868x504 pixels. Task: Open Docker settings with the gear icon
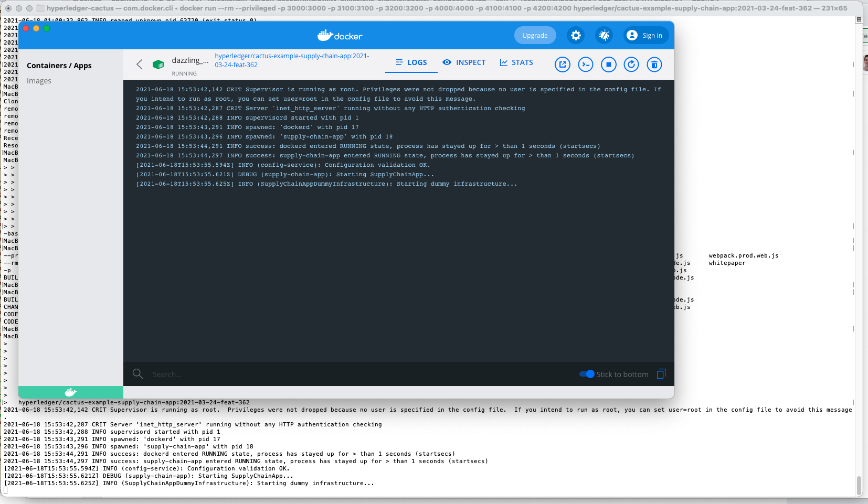pos(576,35)
